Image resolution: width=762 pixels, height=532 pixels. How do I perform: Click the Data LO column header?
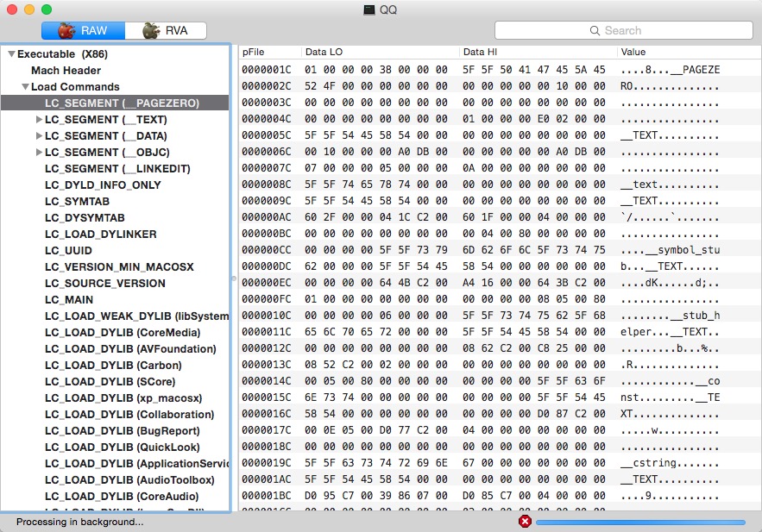click(380, 52)
